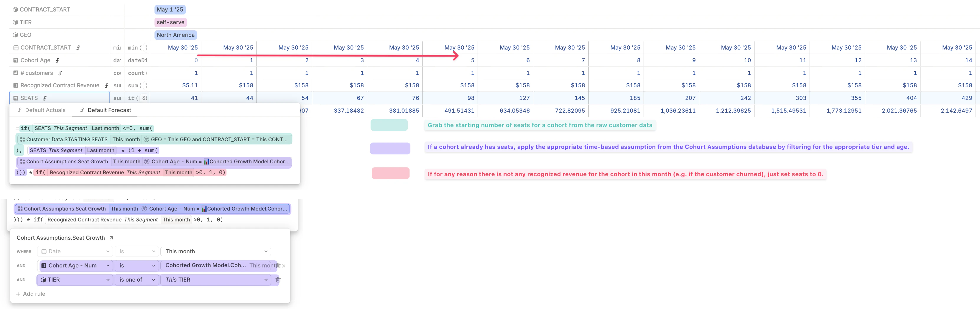Click the grid icon on the Recognized Contract Revenue row
This screenshot has height=309, width=980.
click(x=16, y=86)
